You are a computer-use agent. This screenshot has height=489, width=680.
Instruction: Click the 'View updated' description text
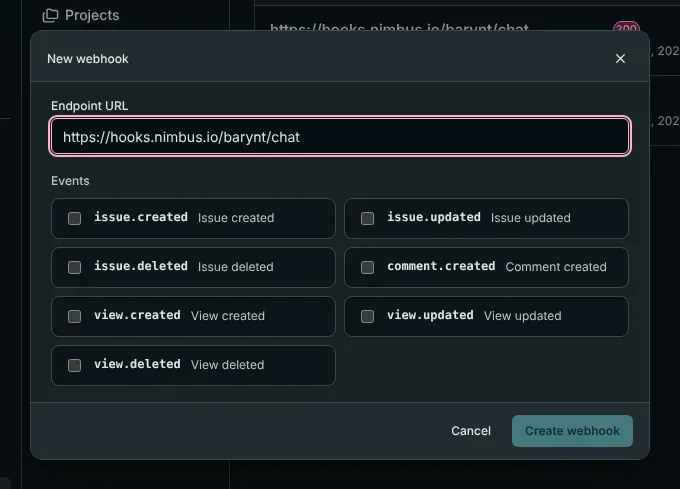(x=523, y=316)
